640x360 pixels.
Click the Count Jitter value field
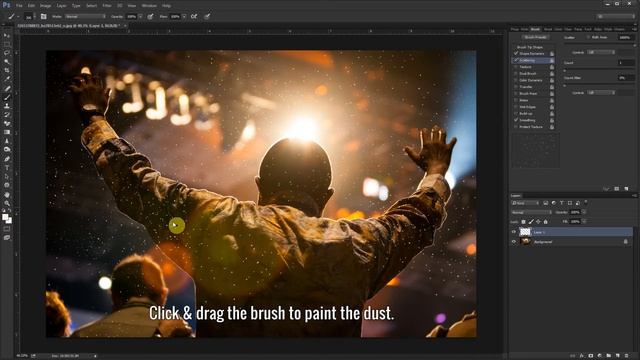(625, 78)
